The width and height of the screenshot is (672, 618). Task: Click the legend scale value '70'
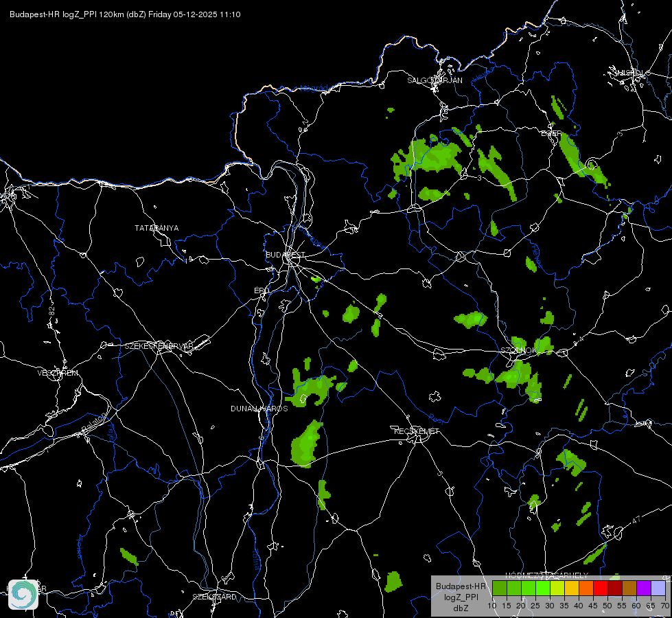(664, 606)
